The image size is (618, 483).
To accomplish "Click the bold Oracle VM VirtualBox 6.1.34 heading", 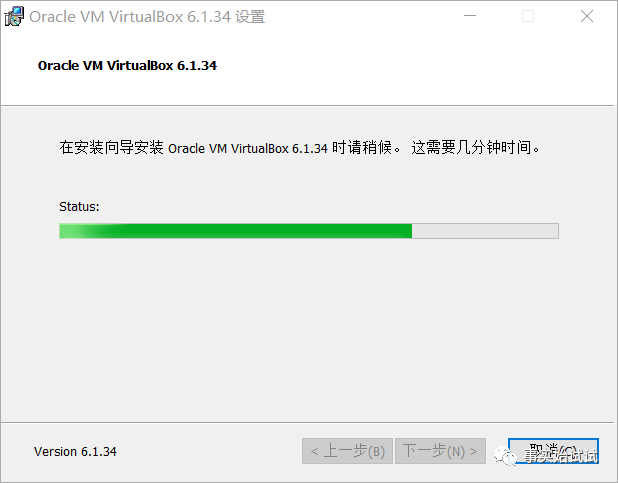I will point(127,65).
